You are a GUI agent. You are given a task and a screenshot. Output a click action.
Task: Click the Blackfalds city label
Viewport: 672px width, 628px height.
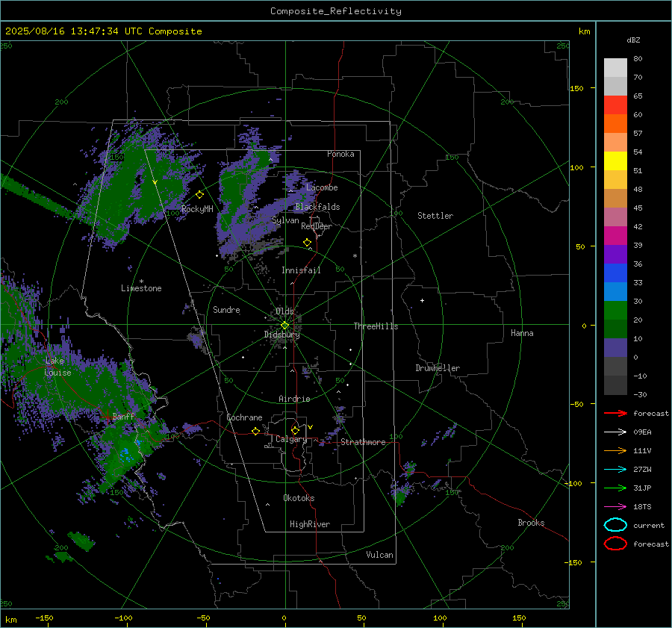[317, 207]
